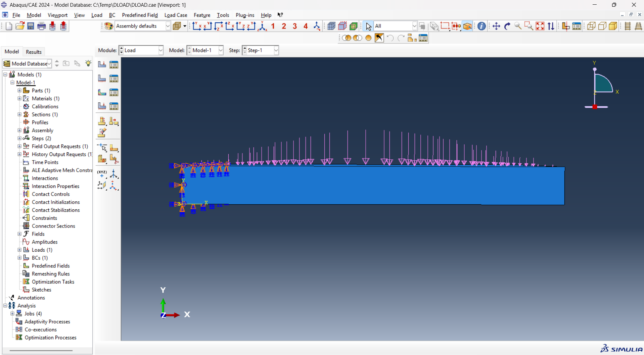Open the Step selection dropdown

click(276, 50)
